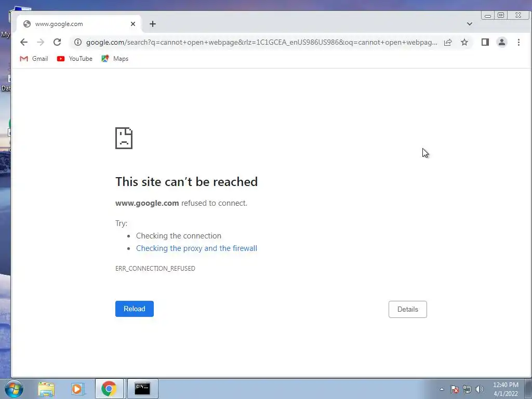Open the side panel icon
The width and height of the screenshot is (532, 399).
click(485, 42)
